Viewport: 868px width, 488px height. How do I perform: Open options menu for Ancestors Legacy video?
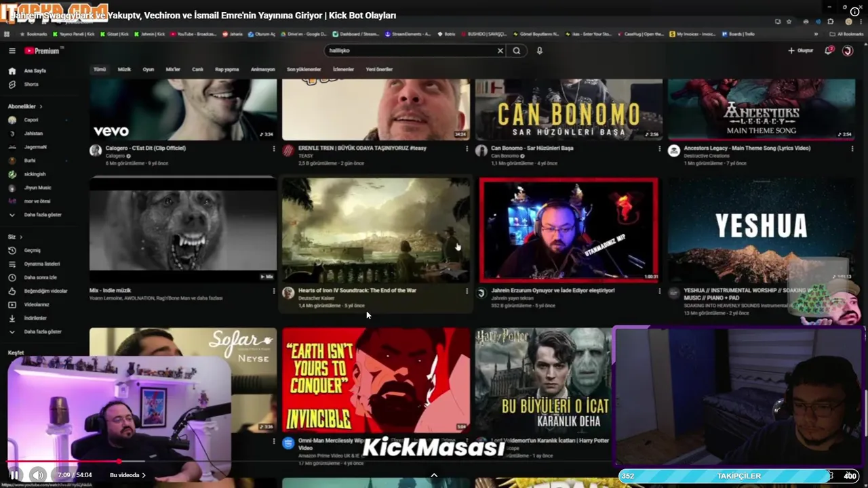(x=852, y=148)
